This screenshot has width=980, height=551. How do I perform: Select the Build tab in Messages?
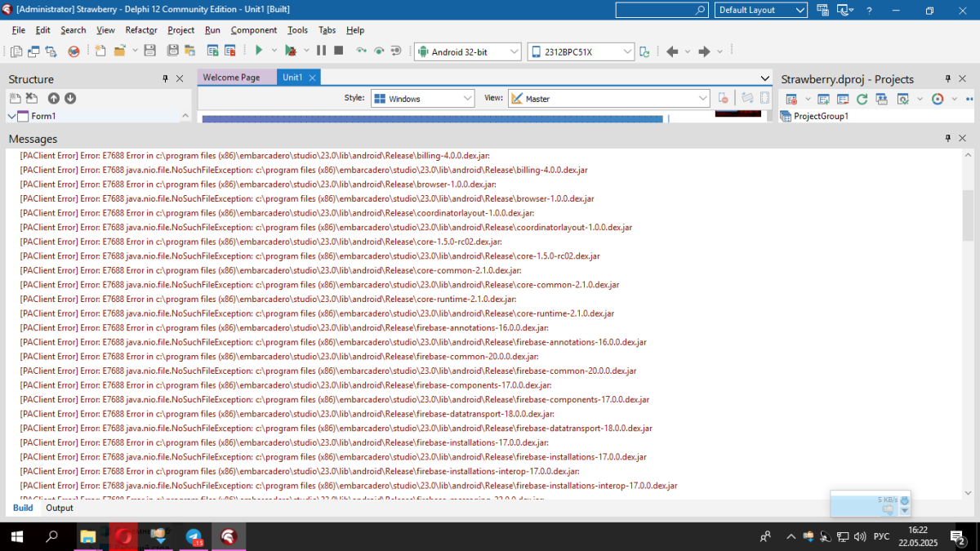point(23,508)
